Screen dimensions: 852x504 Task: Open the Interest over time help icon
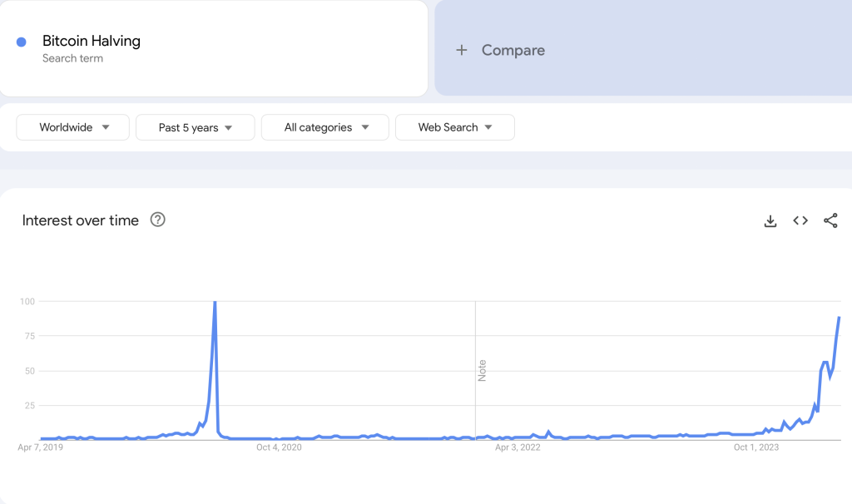(157, 220)
